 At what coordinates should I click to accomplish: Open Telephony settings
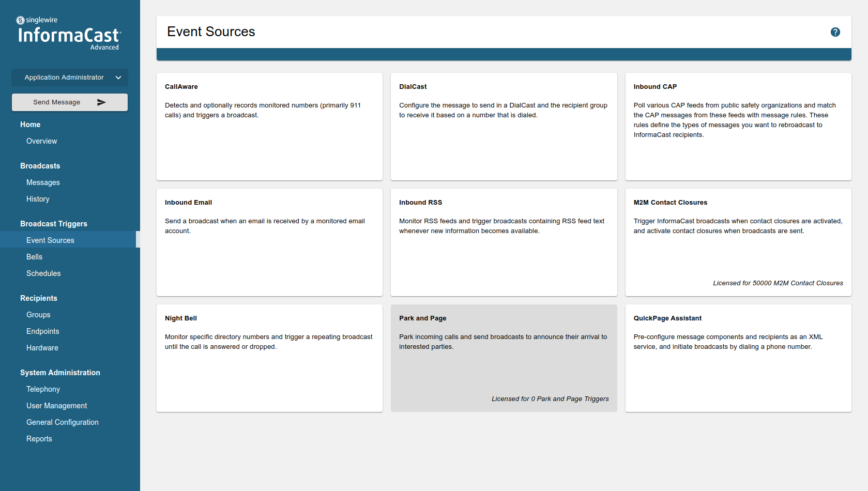coord(43,389)
